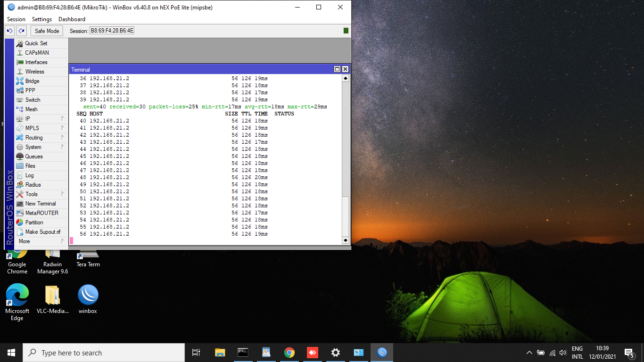The height and width of the screenshot is (362, 644).
Task: Open the CAPsMAN menu entry
Action: pos(37,53)
